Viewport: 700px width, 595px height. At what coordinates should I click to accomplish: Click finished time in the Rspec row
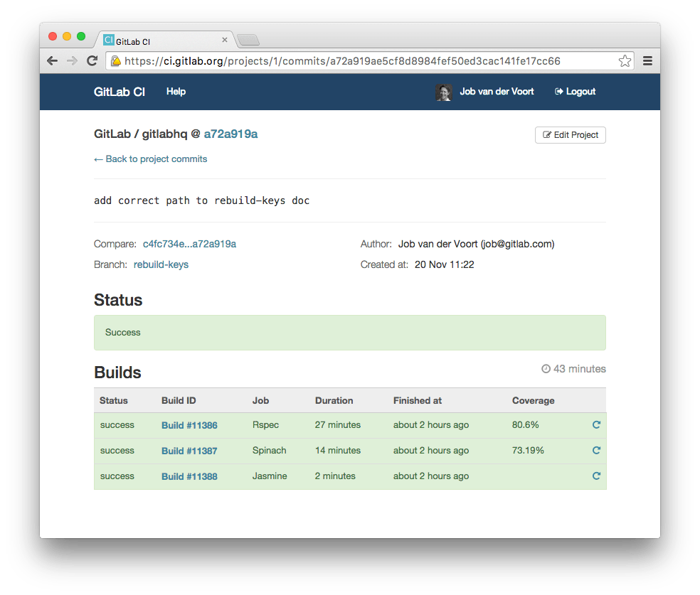(x=431, y=424)
